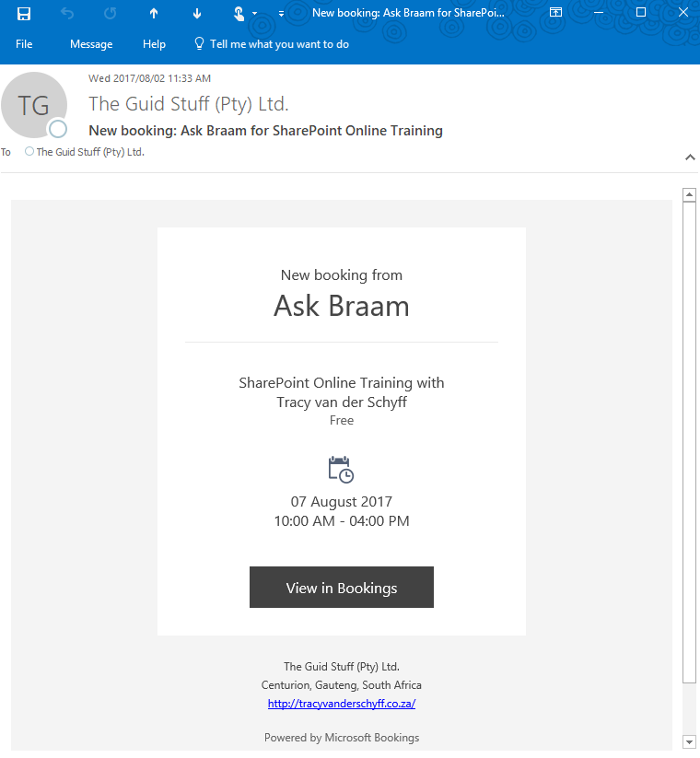Image resolution: width=700 pixels, height=758 pixels.
Task: Click The Guid Stuff recipient in the To line
Action: 90,152
